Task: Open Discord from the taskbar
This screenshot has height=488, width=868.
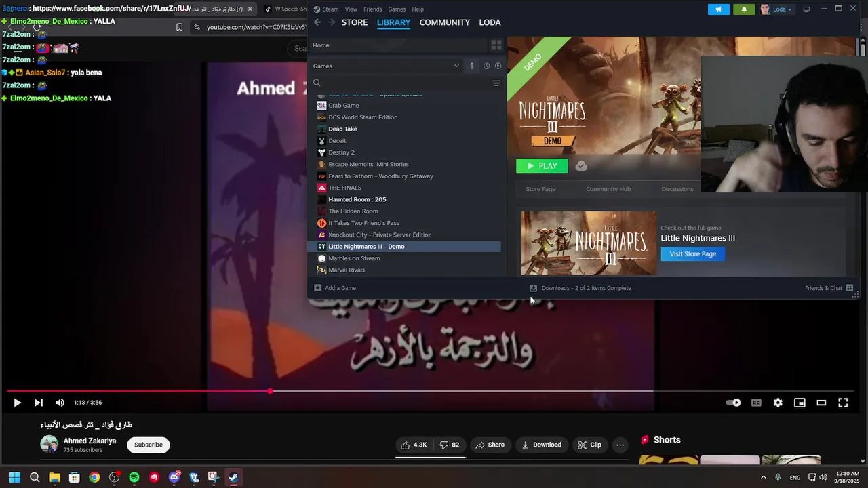Action: point(174,477)
